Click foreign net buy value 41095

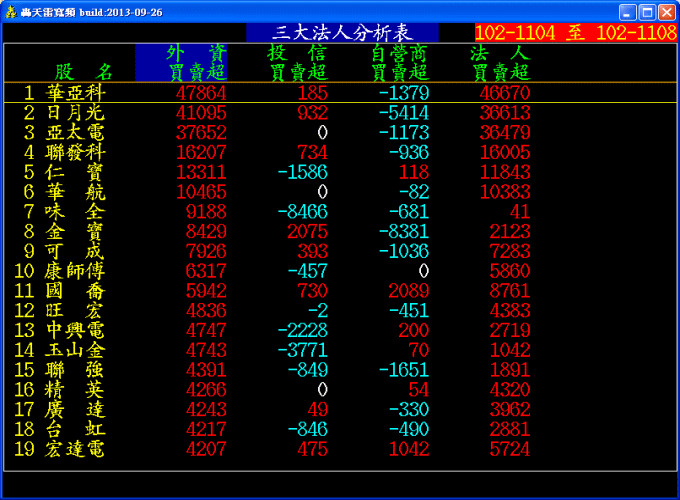201,113
